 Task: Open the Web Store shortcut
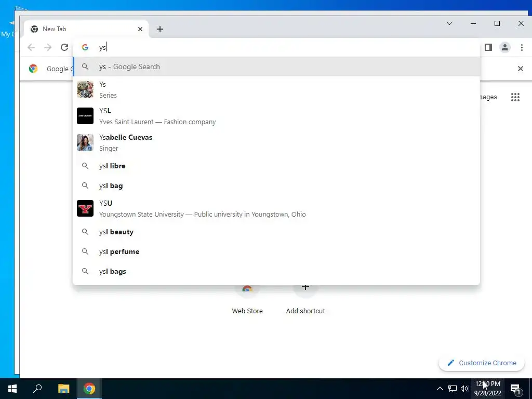[247, 301]
